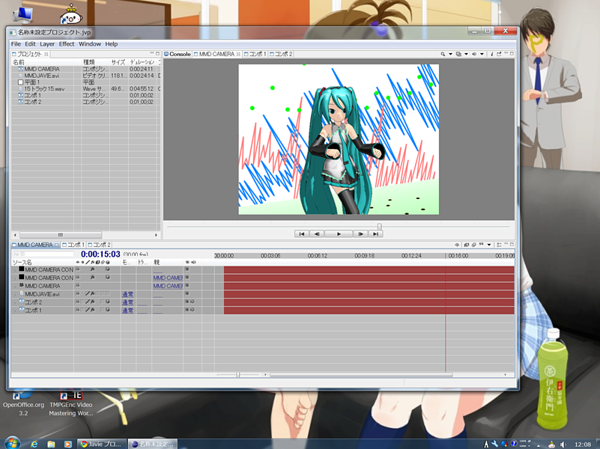This screenshot has width=600, height=449.
Task: Open the Window menu
Action: click(x=90, y=44)
